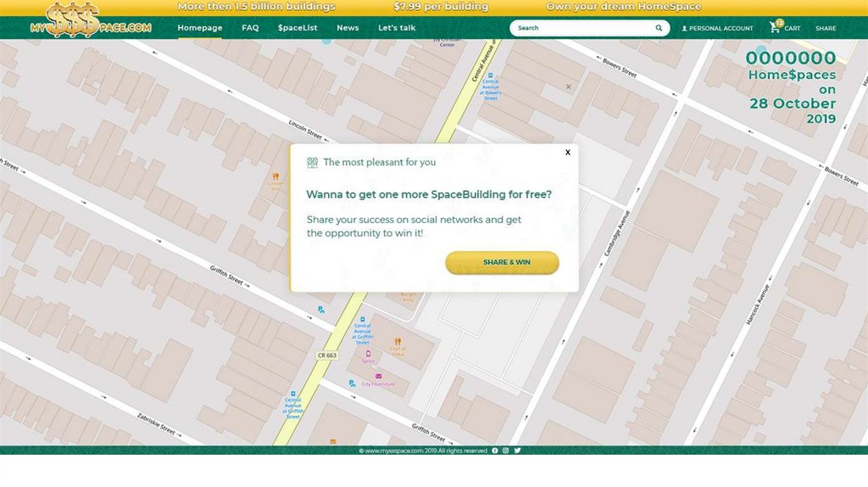This screenshot has width=868, height=487.
Task: Open Twitter icon in footer
Action: click(518, 451)
